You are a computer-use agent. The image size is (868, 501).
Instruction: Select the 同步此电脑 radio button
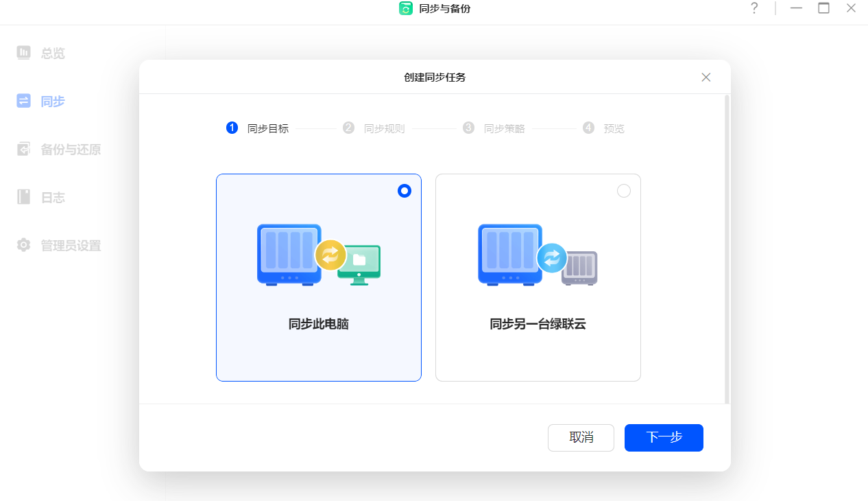(405, 191)
